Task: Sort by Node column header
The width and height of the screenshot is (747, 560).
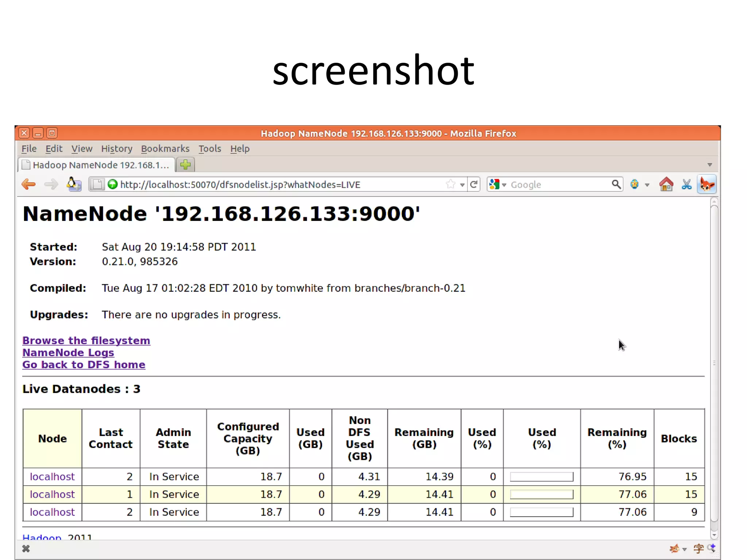Action: coord(53,438)
